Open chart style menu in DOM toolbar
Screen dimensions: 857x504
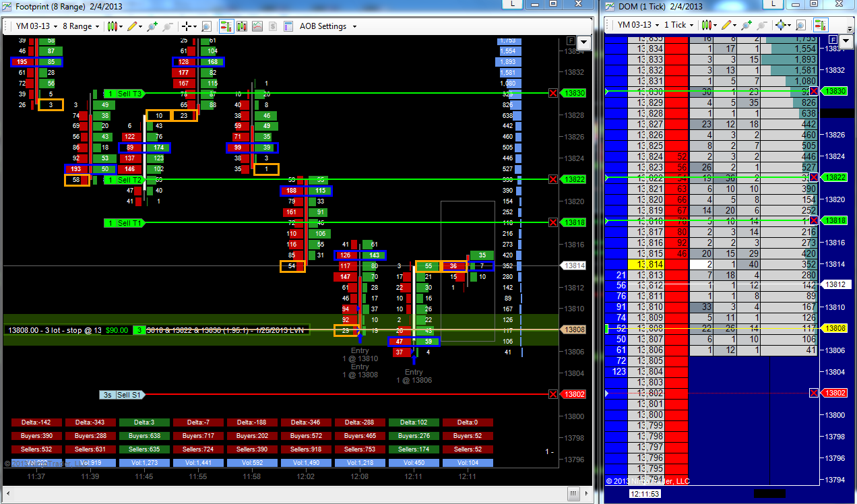tap(709, 25)
